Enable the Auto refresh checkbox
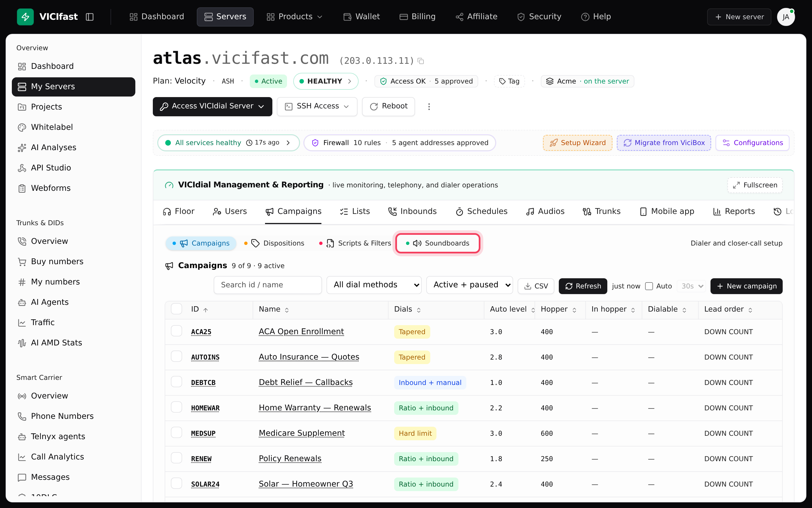812x508 pixels. click(x=649, y=286)
